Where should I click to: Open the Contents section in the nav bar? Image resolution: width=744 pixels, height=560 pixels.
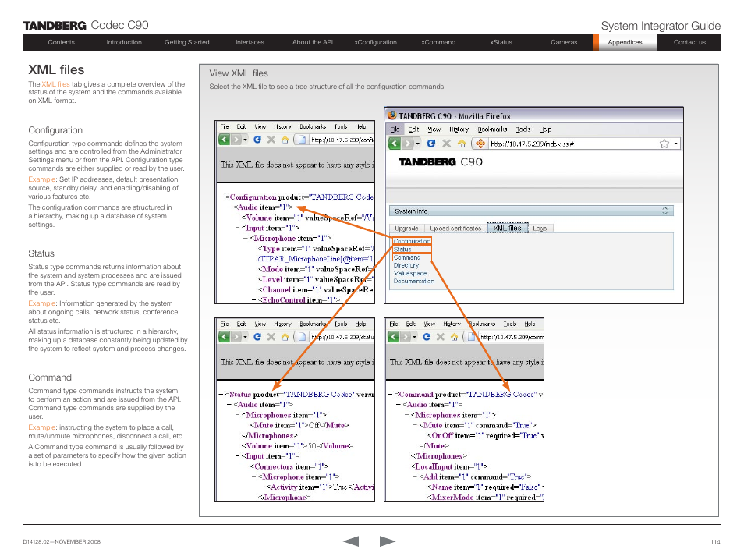click(x=61, y=42)
